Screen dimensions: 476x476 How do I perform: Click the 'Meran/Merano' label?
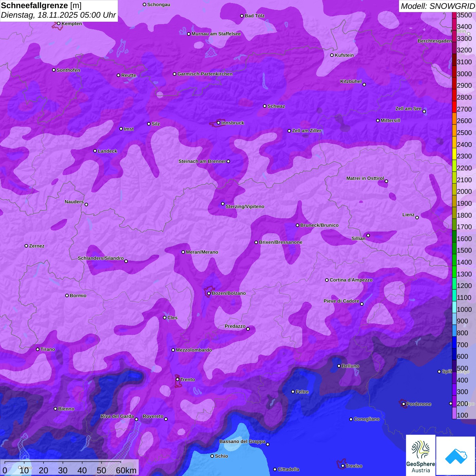coord(202,252)
